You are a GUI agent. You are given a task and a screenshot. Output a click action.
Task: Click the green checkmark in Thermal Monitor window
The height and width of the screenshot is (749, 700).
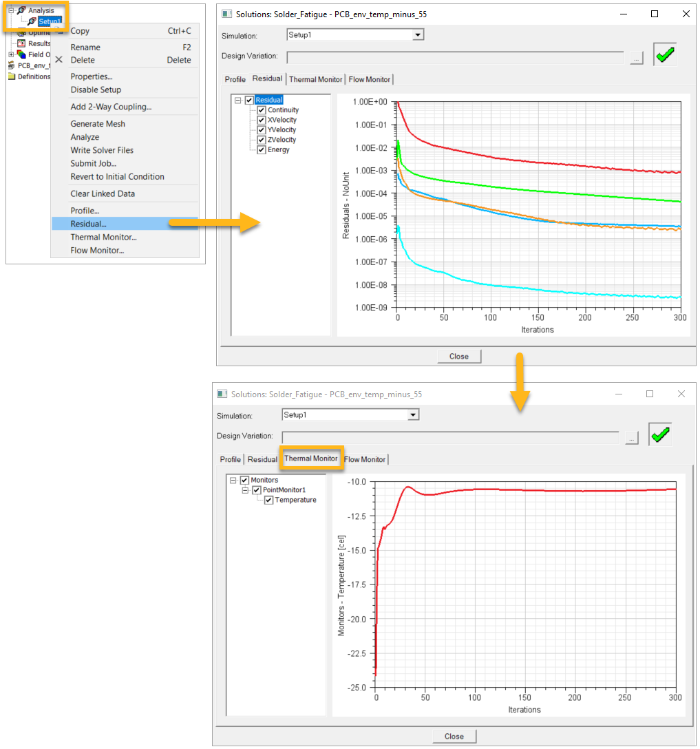point(659,434)
